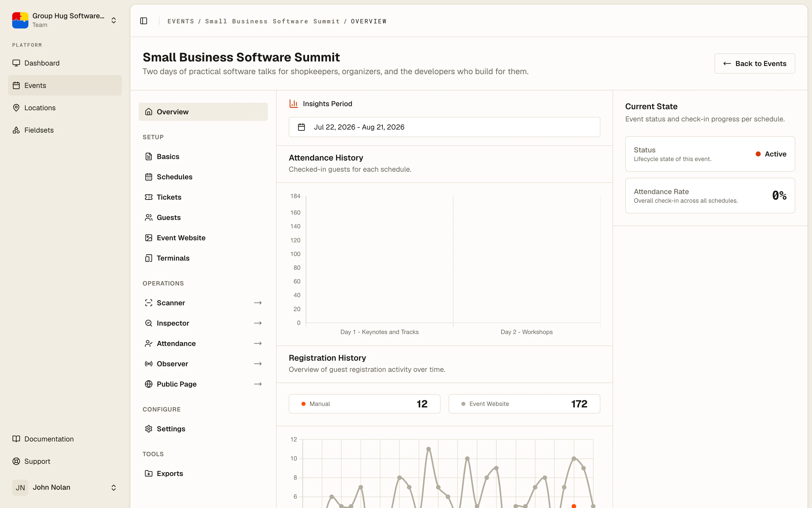The width and height of the screenshot is (812, 508).
Task: Select Dashboard in the platform menu
Action: [x=65, y=63]
